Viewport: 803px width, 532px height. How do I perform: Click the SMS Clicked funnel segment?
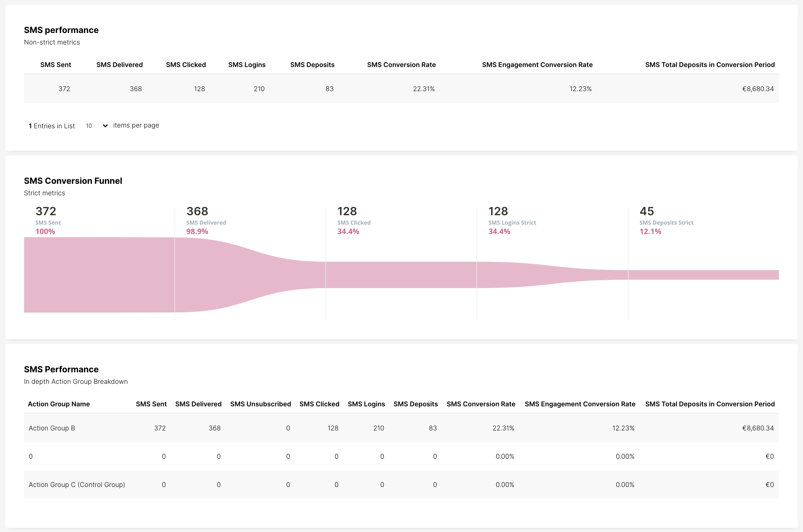coord(401,275)
